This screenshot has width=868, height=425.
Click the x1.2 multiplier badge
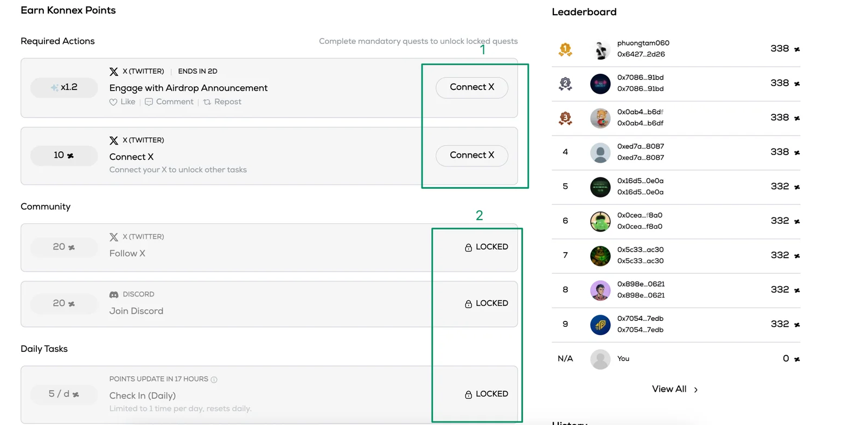(64, 87)
